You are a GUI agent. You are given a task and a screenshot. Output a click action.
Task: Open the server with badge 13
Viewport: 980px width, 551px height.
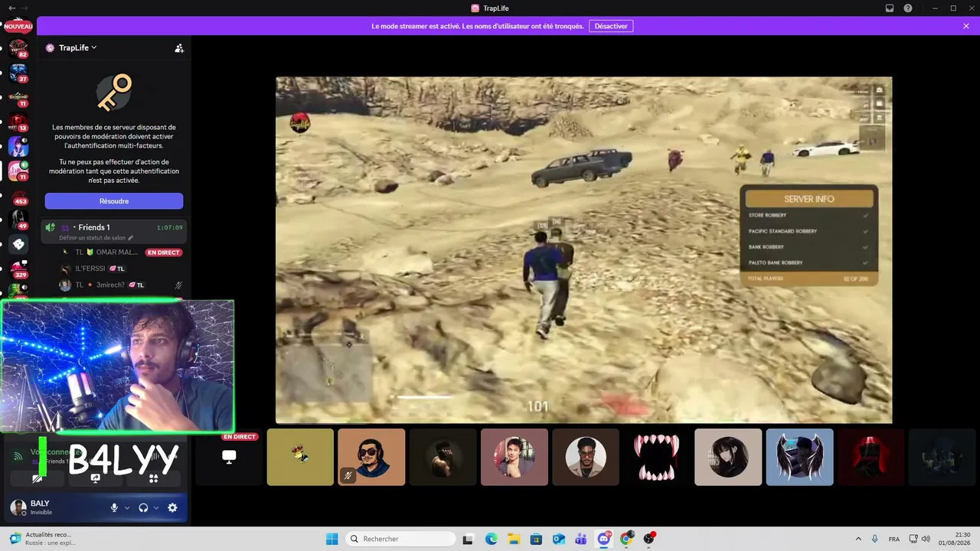coord(18,122)
